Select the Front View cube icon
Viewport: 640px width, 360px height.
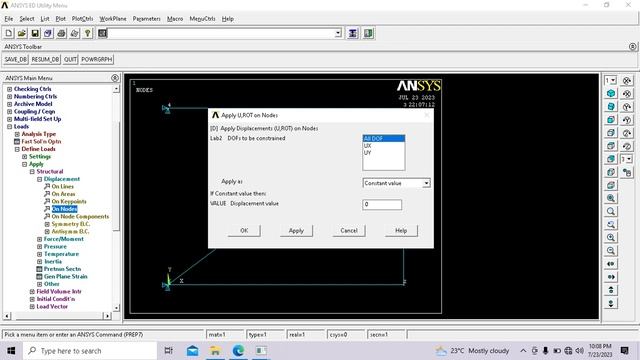point(611,120)
